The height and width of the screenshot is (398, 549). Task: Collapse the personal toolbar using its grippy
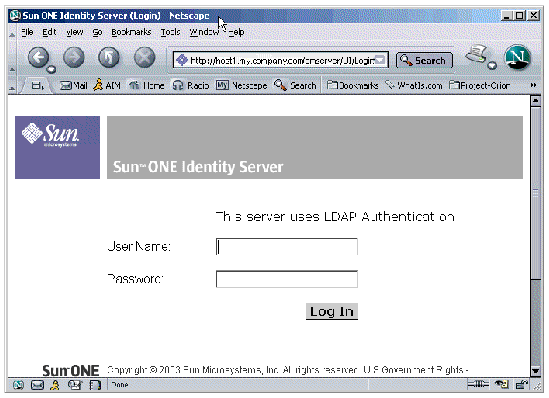click(x=12, y=86)
